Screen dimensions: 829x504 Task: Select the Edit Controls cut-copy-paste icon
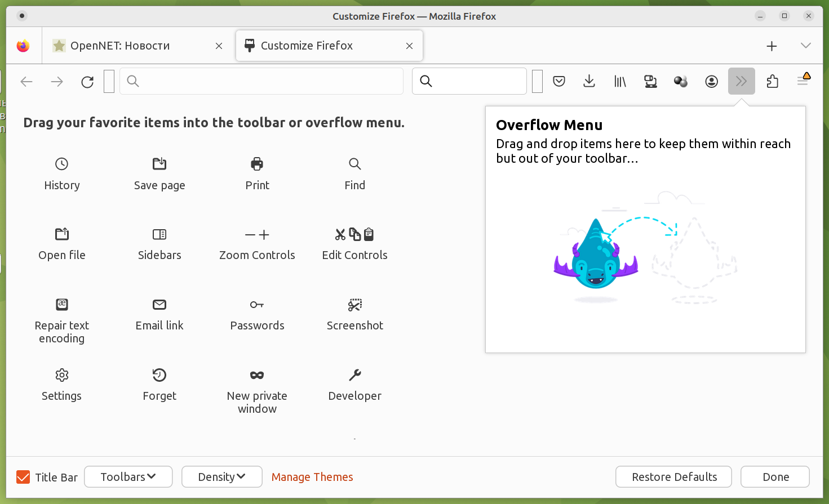pyautogui.click(x=354, y=234)
